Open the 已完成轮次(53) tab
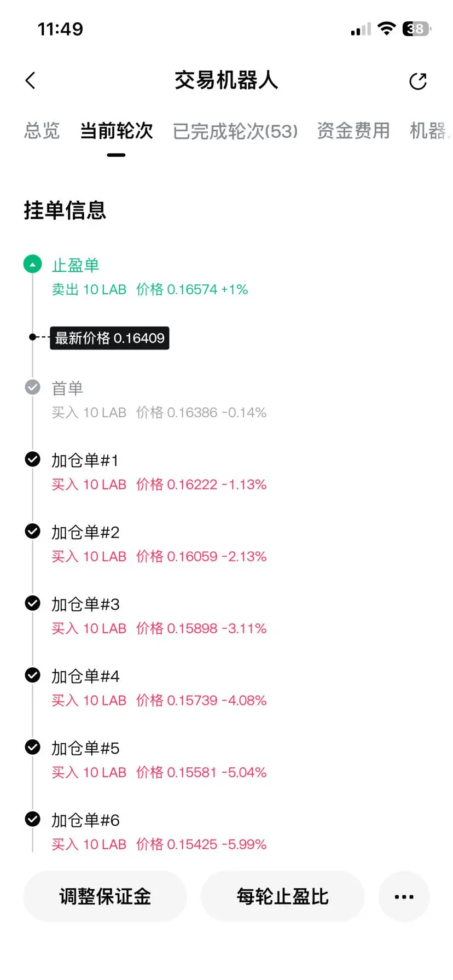 point(235,131)
